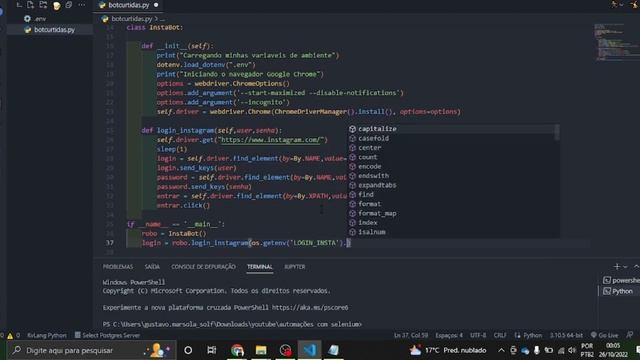Screen dimensions: 640x360
Task: Click the Collapse Folders icon in Explorer header
Action: coord(69,5)
